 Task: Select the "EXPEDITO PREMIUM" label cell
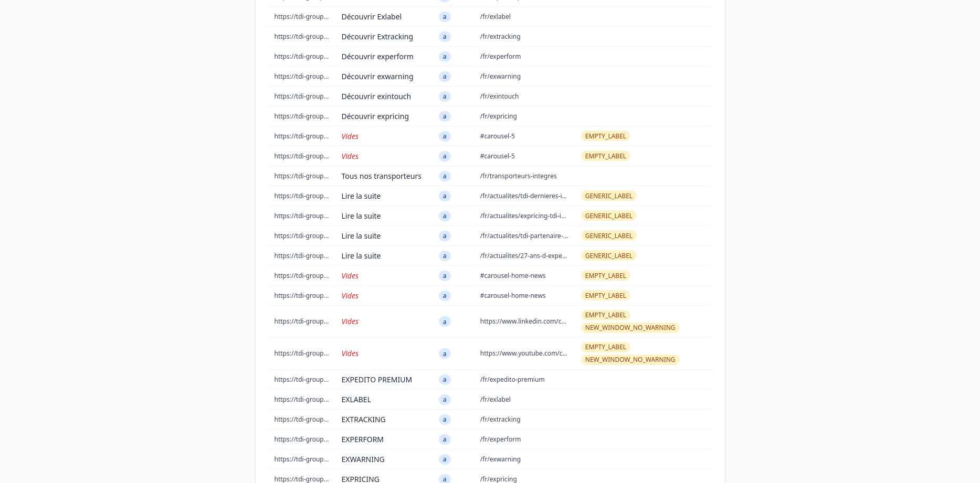point(376,380)
